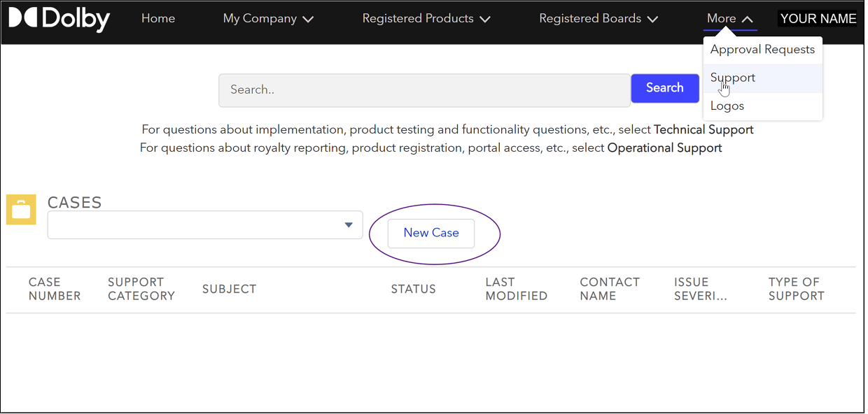
Task: Expand the Registered Products menu
Action: tap(426, 18)
